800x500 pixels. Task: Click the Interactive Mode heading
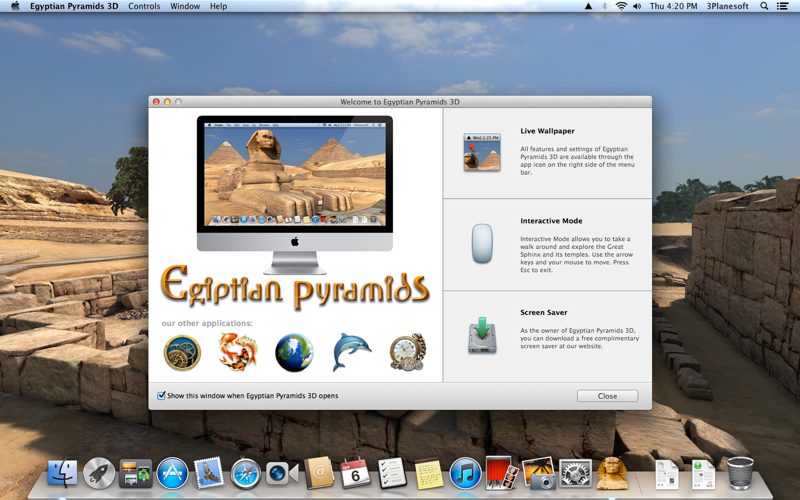pos(551,221)
